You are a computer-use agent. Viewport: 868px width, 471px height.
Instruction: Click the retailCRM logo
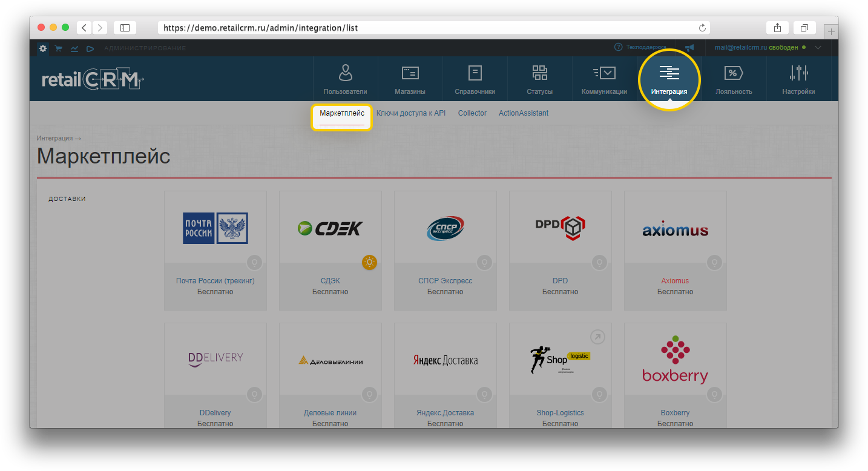[x=93, y=79]
